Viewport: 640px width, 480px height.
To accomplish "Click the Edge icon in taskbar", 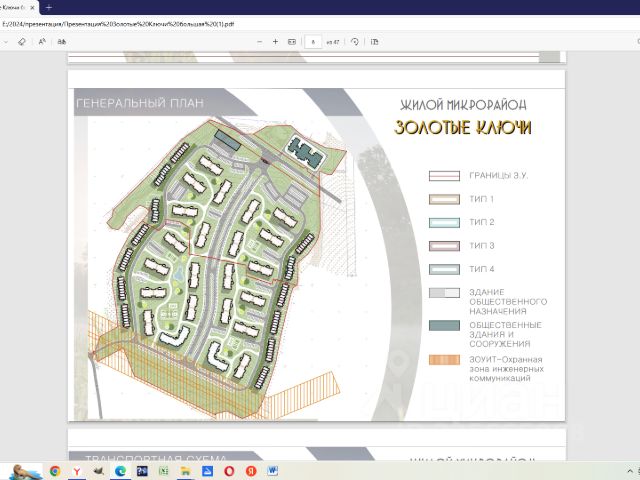I will [x=120, y=470].
